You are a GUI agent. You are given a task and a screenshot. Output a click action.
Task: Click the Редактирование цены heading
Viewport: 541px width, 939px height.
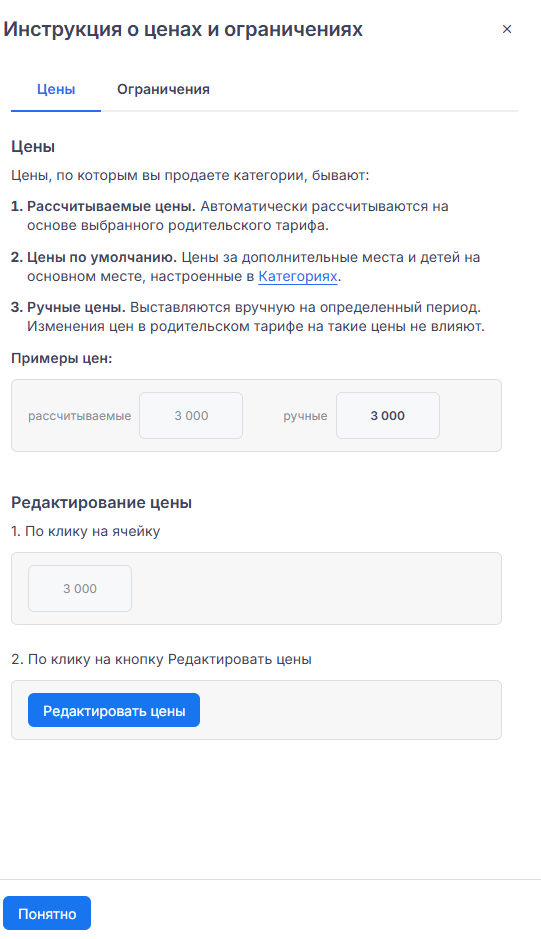(101, 502)
